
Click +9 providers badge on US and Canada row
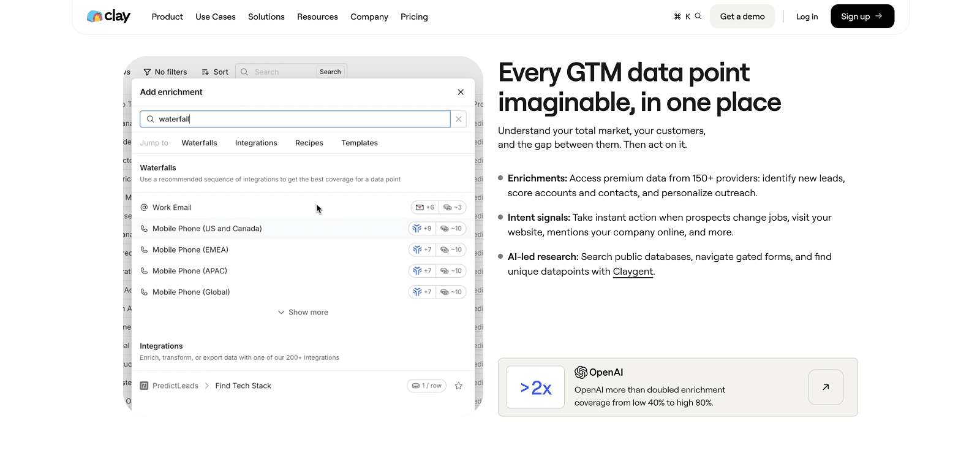click(422, 229)
